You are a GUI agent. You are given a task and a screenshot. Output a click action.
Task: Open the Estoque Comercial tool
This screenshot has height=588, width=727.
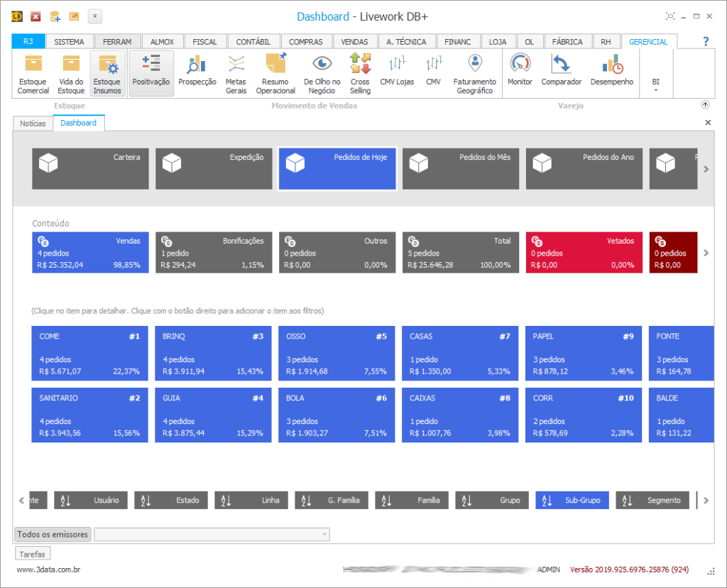[33, 74]
